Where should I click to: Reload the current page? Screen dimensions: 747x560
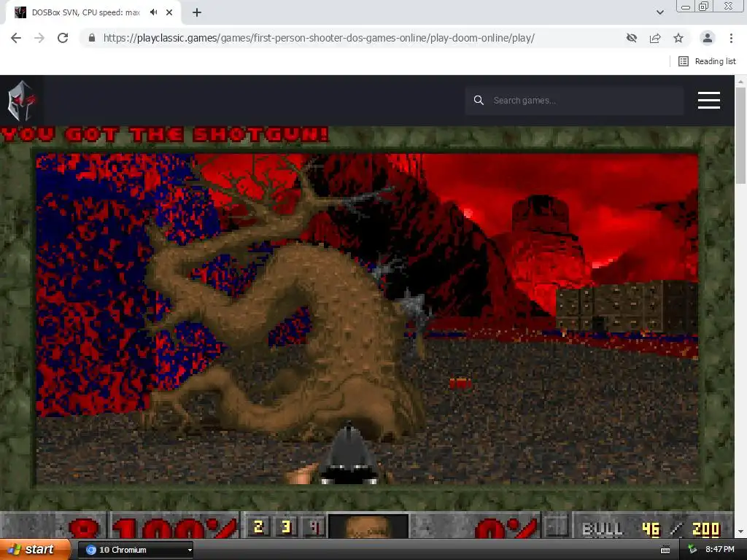coord(63,38)
